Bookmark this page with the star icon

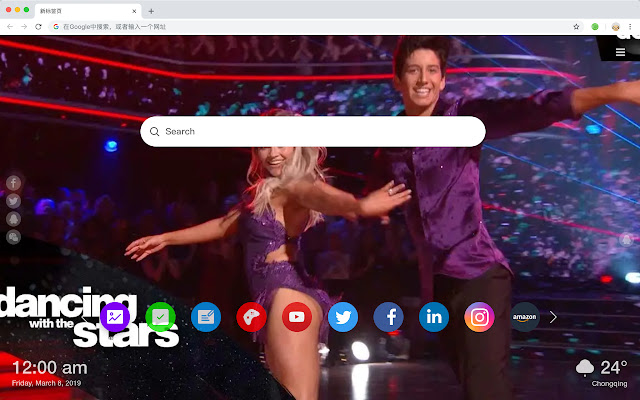pyautogui.click(x=575, y=26)
